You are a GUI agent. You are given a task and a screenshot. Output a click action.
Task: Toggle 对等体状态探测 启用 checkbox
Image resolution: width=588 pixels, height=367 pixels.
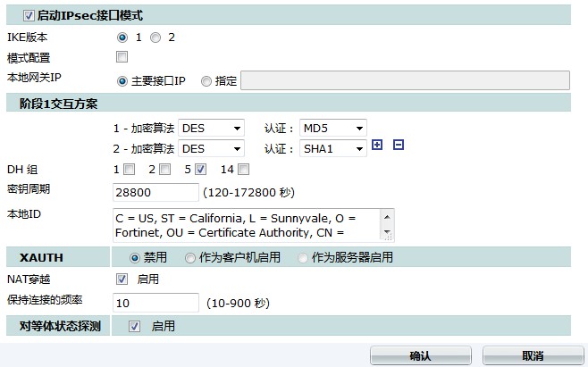click(135, 327)
